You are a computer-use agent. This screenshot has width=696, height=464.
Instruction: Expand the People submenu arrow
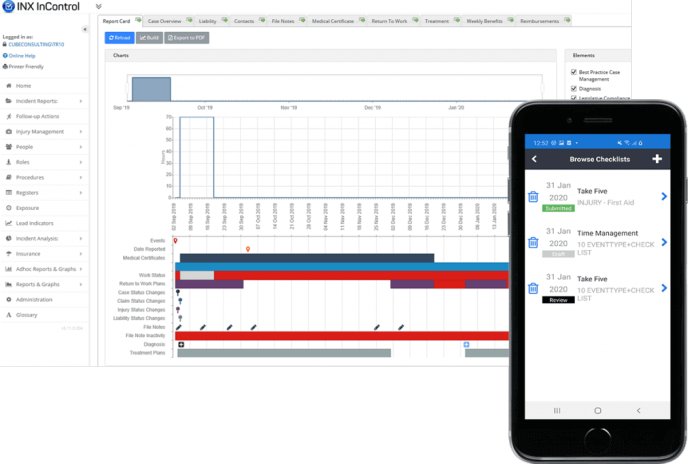(81, 147)
